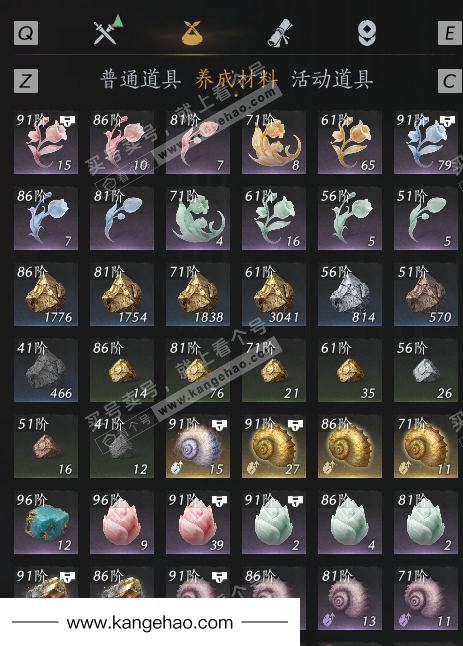Select the 养成材料 tab
The height and width of the screenshot is (646, 463).
pos(236,79)
